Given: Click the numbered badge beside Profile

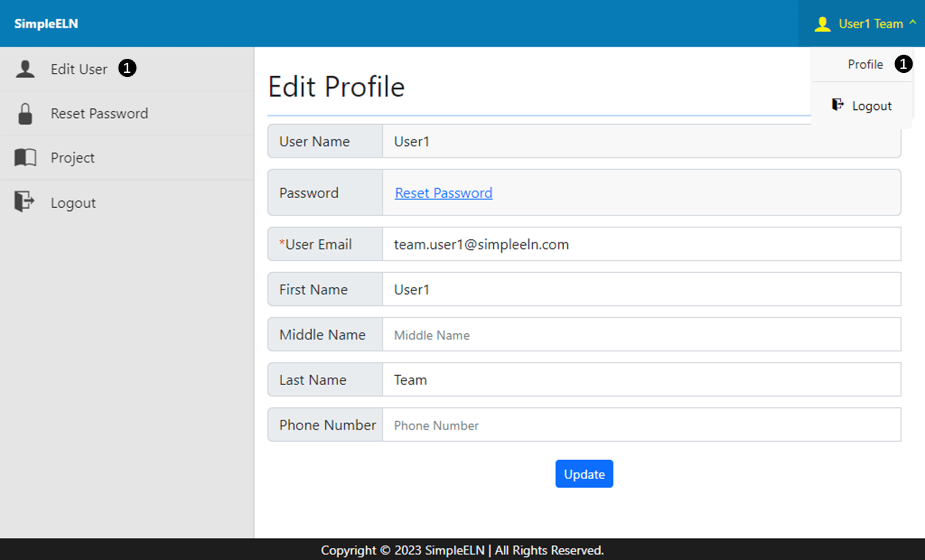Looking at the screenshot, I should (903, 64).
